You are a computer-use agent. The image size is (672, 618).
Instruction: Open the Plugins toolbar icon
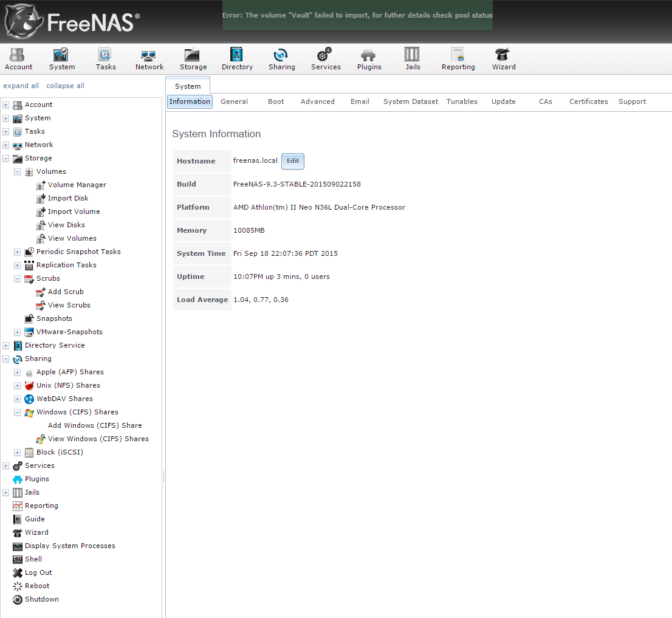(369, 59)
